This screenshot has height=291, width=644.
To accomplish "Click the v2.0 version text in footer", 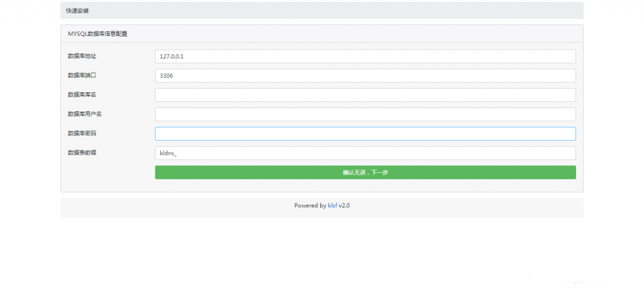I will pos(344,206).
